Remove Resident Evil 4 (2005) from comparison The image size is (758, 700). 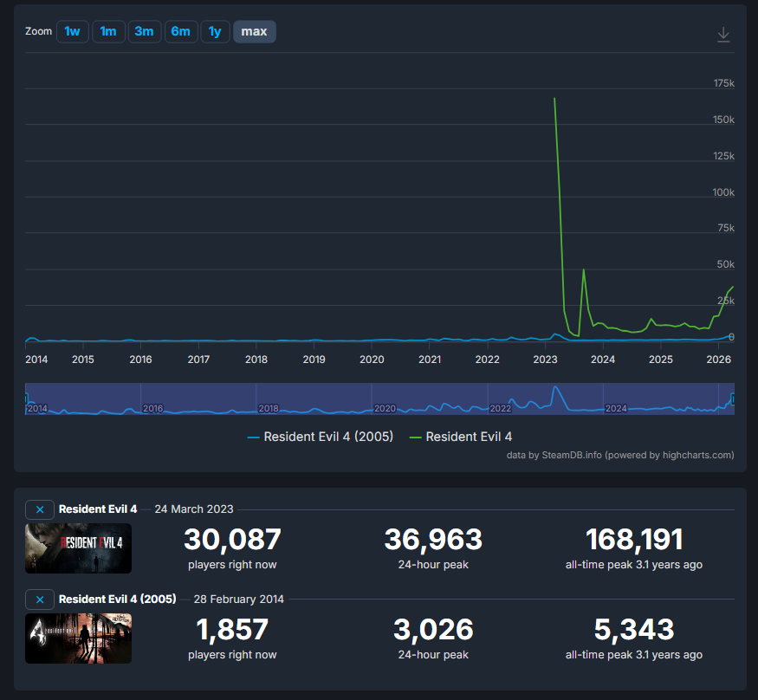click(40, 600)
